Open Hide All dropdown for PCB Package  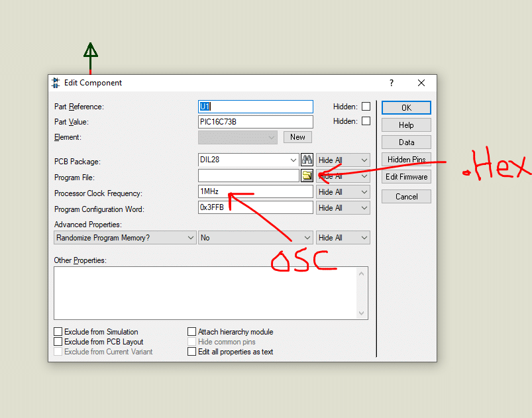tap(343, 160)
